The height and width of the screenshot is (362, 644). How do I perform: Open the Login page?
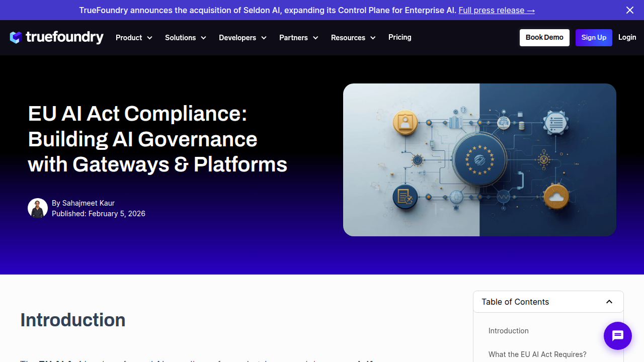[627, 37]
